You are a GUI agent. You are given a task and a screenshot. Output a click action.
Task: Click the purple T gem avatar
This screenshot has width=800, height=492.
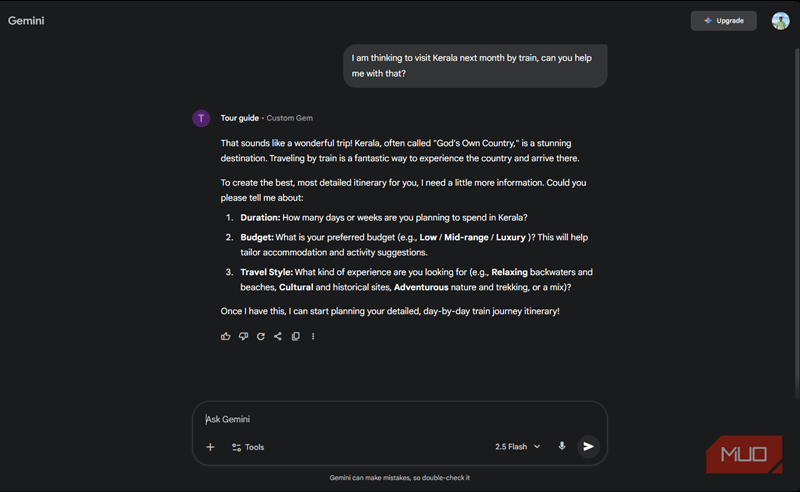coord(201,118)
